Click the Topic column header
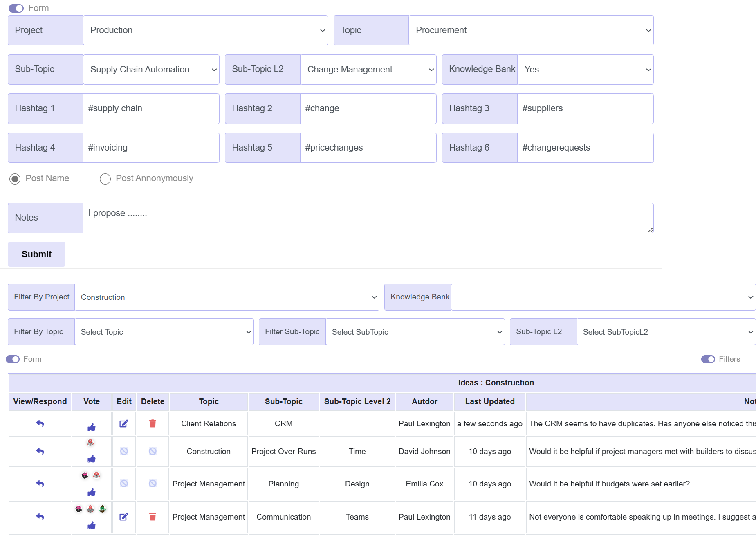The width and height of the screenshot is (756, 538). point(209,402)
